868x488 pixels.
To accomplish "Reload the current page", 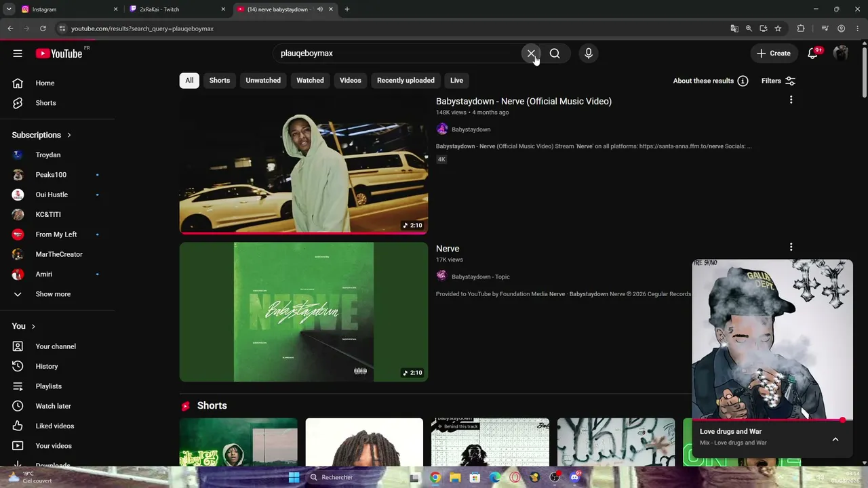I will (x=43, y=28).
